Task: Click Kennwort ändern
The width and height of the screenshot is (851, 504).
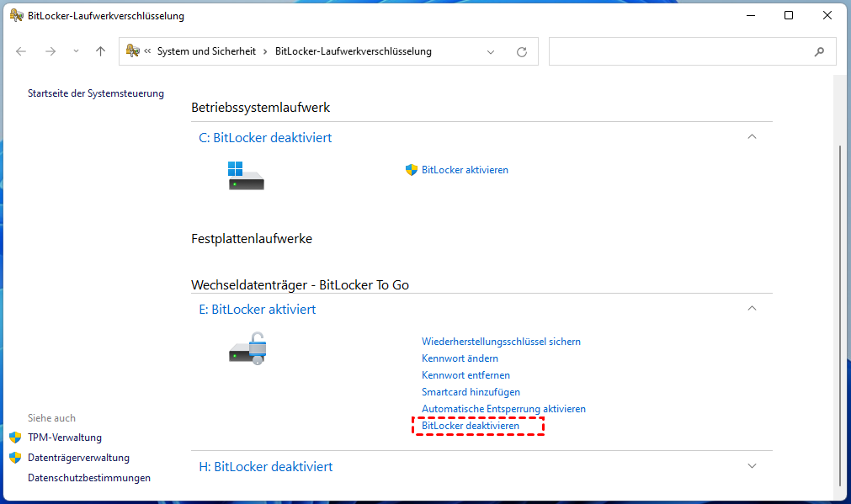Action: point(460,358)
